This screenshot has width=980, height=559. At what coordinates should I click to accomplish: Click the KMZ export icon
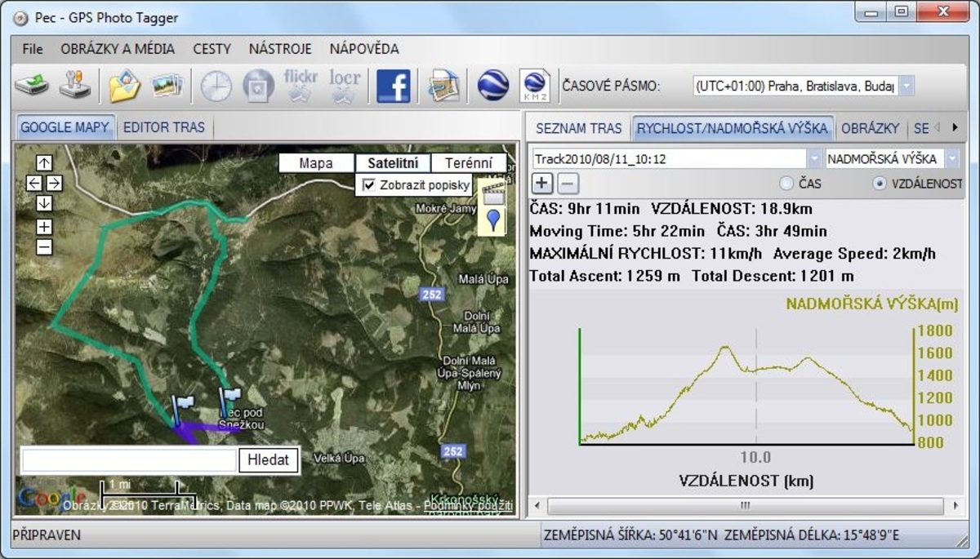tap(535, 86)
